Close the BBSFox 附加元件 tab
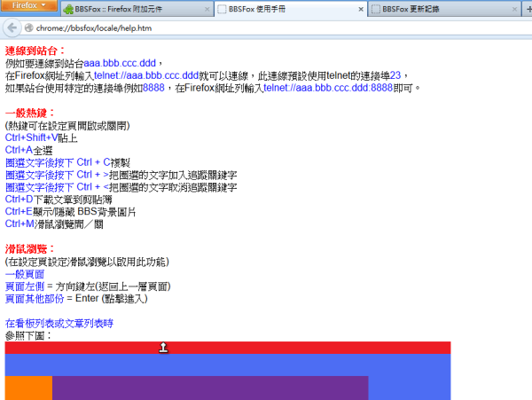 [x=207, y=10]
